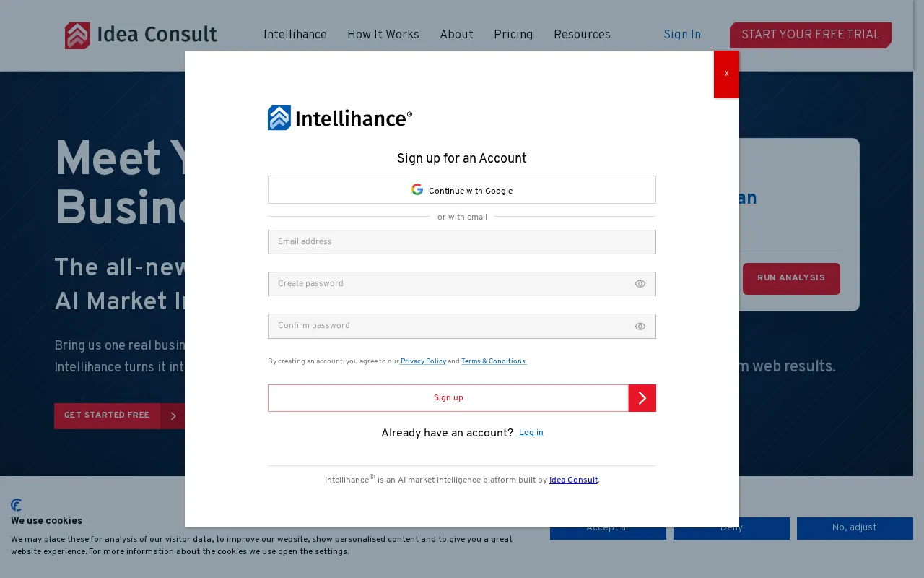
Task: Click Get Started Free button
Action: (x=107, y=415)
